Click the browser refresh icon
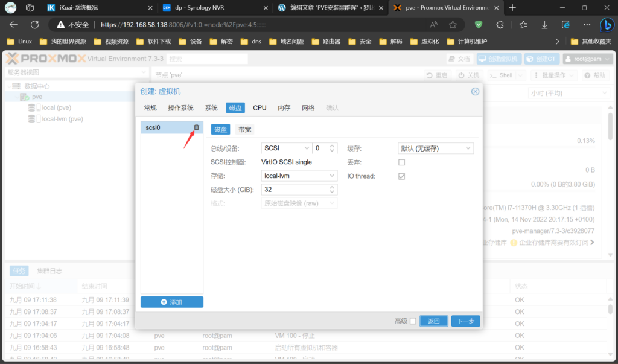 (x=34, y=25)
